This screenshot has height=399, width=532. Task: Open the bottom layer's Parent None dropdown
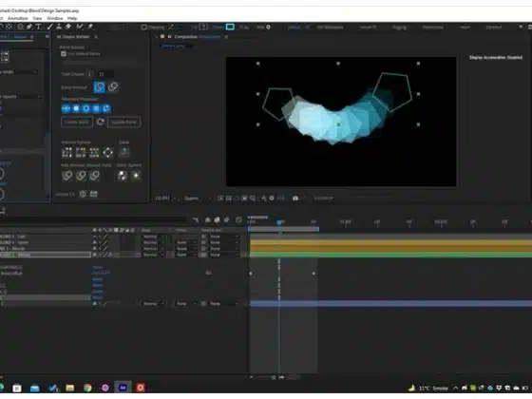coord(224,304)
